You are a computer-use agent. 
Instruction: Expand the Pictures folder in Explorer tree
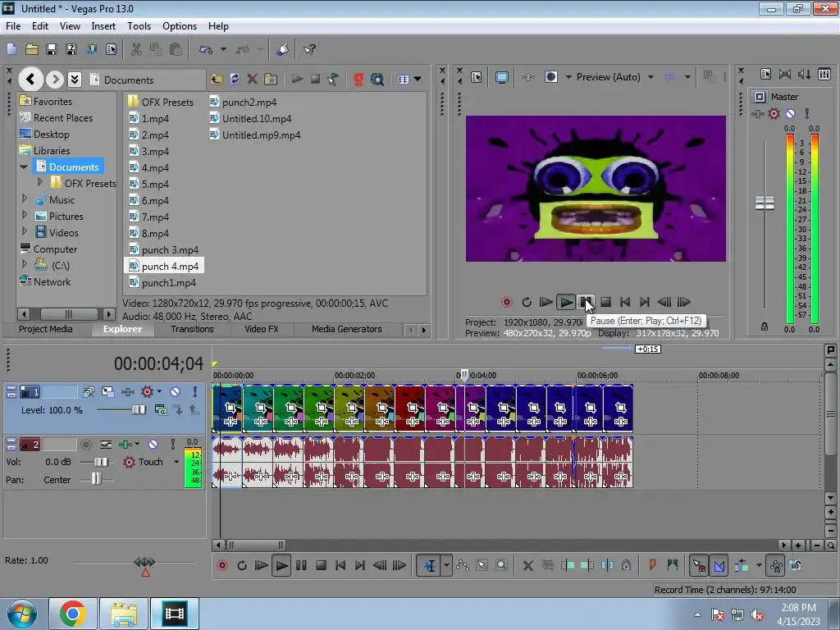click(24, 215)
